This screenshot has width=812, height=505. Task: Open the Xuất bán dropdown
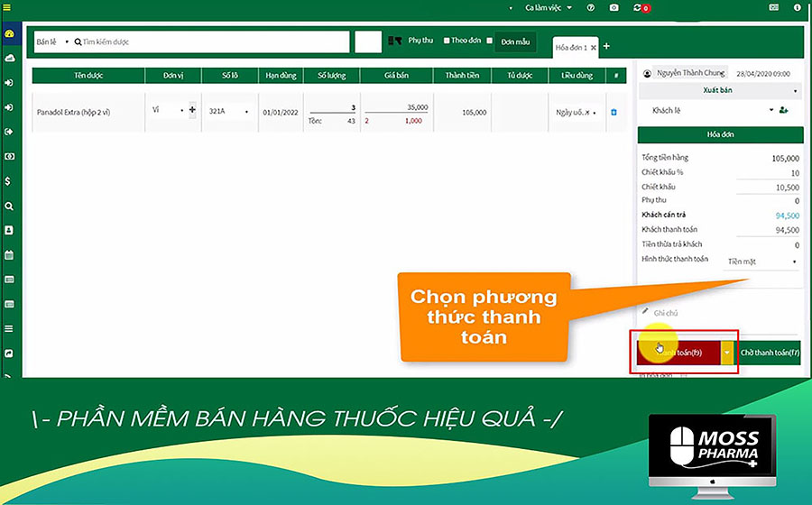(x=720, y=90)
